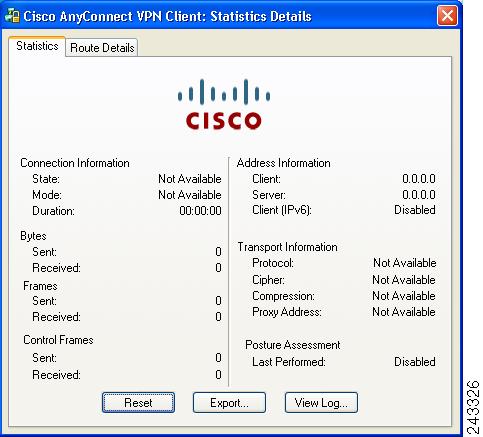The image size is (483, 437).
Task: Click the Last Performed Disabled value
Action: tap(415, 362)
